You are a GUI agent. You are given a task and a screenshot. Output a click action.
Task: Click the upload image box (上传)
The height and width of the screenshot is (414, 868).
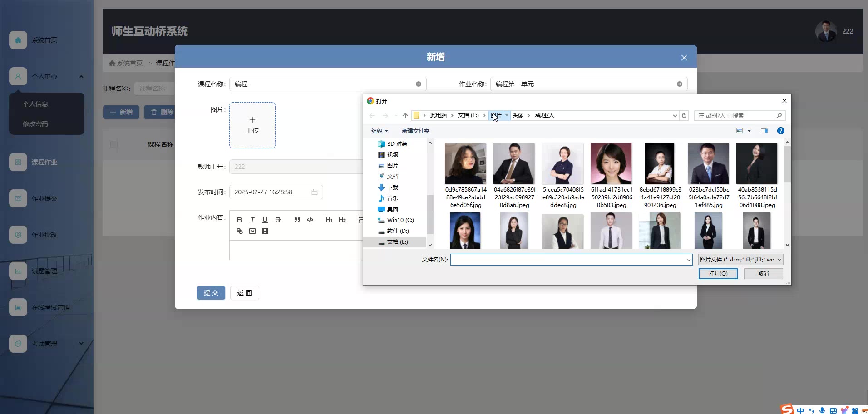252,125
